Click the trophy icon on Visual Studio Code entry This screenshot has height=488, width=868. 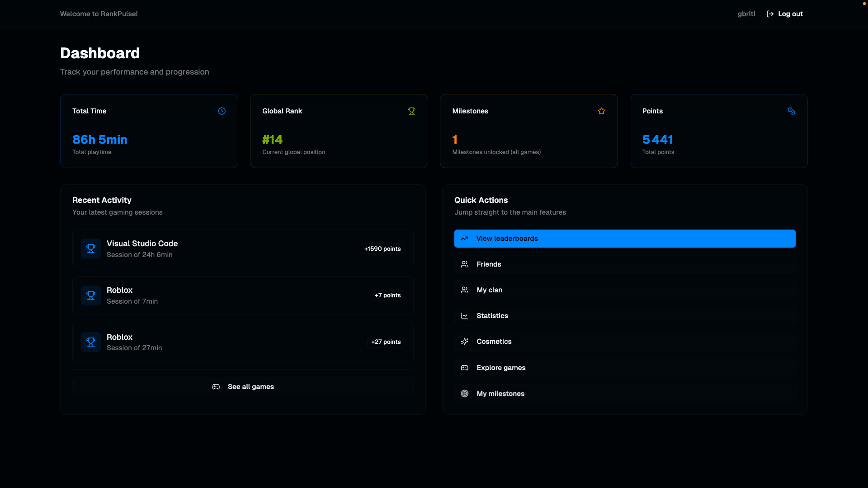pyautogui.click(x=90, y=248)
